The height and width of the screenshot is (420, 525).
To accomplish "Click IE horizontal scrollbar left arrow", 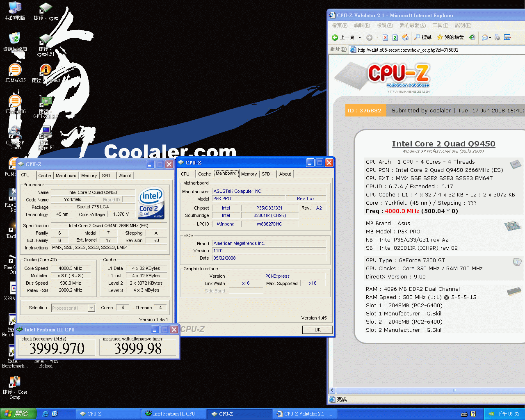I will (332, 390).
